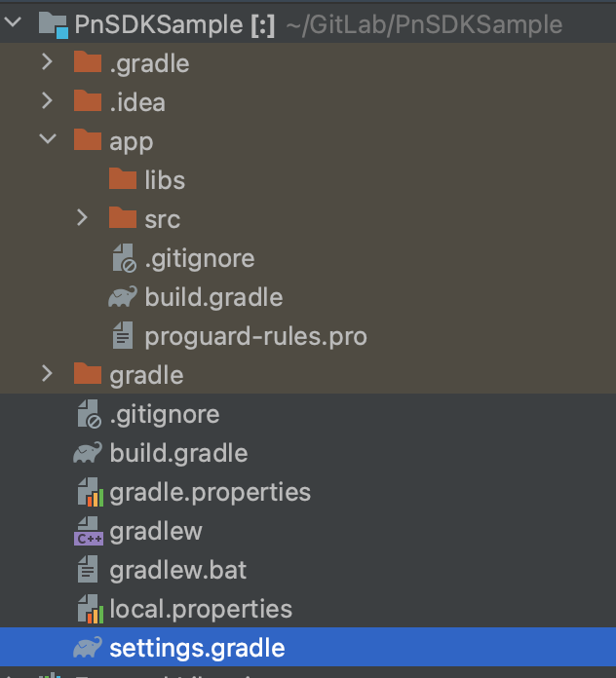616x678 pixels.
Task: Expand the src folder
Action: coord(82,218)
